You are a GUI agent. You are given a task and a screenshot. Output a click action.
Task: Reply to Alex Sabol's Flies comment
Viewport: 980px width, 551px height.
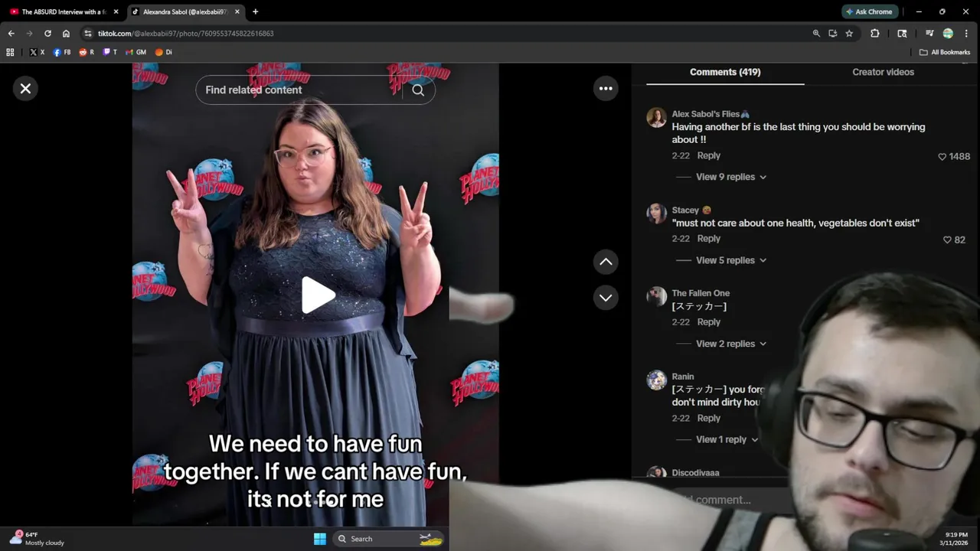[708, 155]
